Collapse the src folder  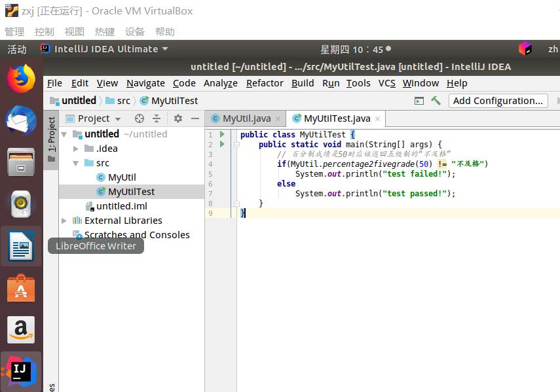[x=76, y=164]
